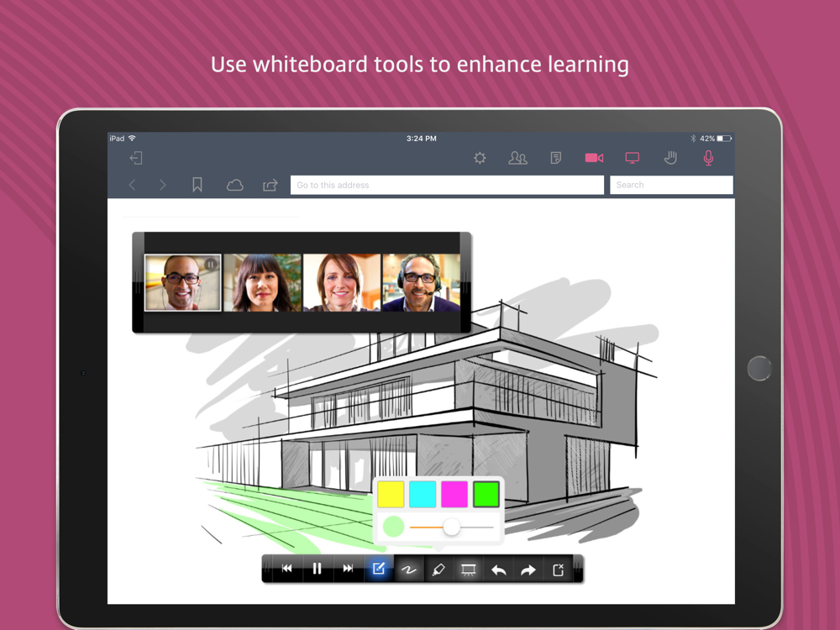Click the stroke thickness slider knob
840x630 pixels.
(x=452, y=528)
